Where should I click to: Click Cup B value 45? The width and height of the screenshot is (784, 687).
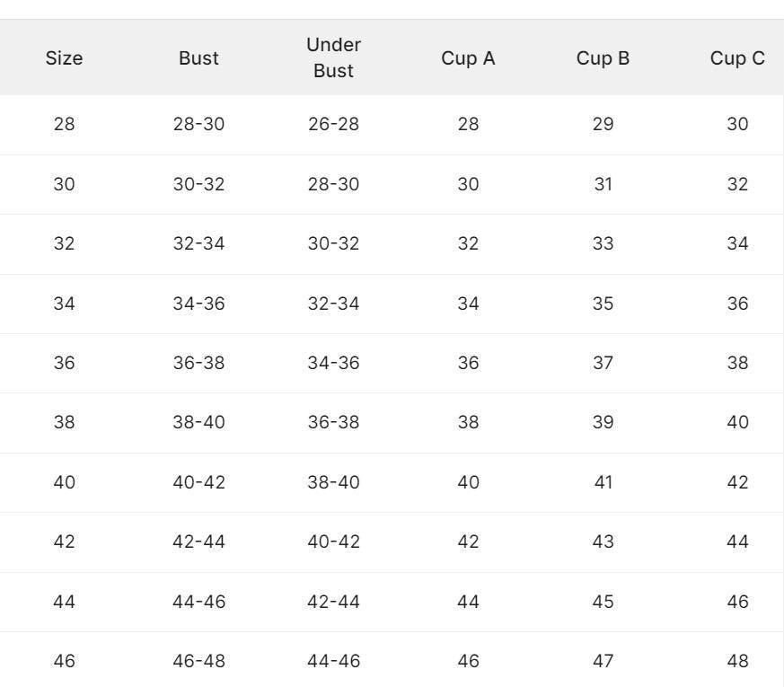click(603, 601)
